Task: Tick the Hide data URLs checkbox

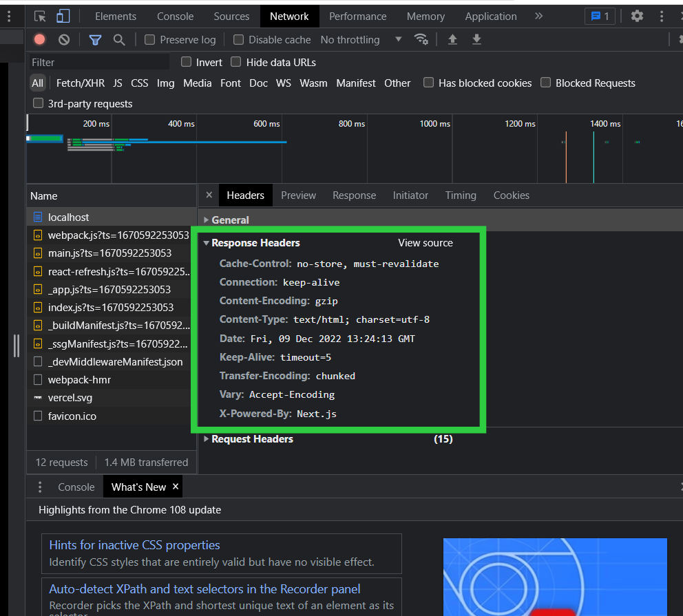Action: tap(236, 62)
